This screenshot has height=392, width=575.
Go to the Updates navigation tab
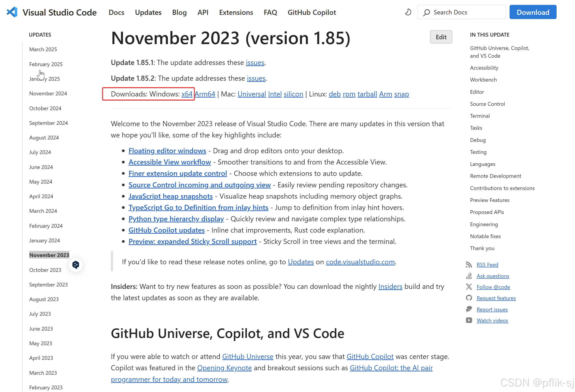[x=148, y=12]
